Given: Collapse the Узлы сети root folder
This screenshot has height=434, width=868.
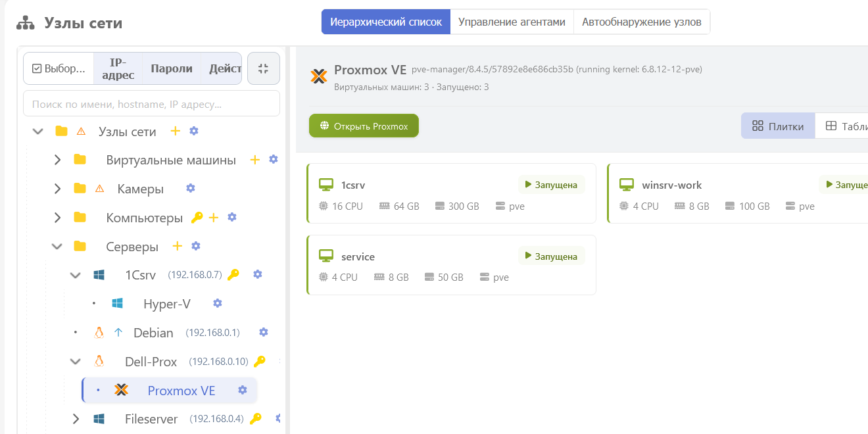Looking at the screenshot, I should (38, 132).
